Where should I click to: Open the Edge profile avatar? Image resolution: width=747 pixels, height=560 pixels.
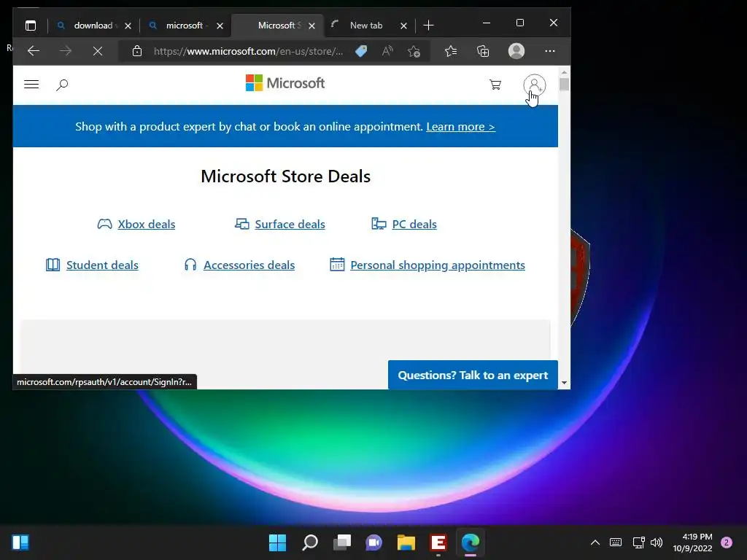pos(516,51)
